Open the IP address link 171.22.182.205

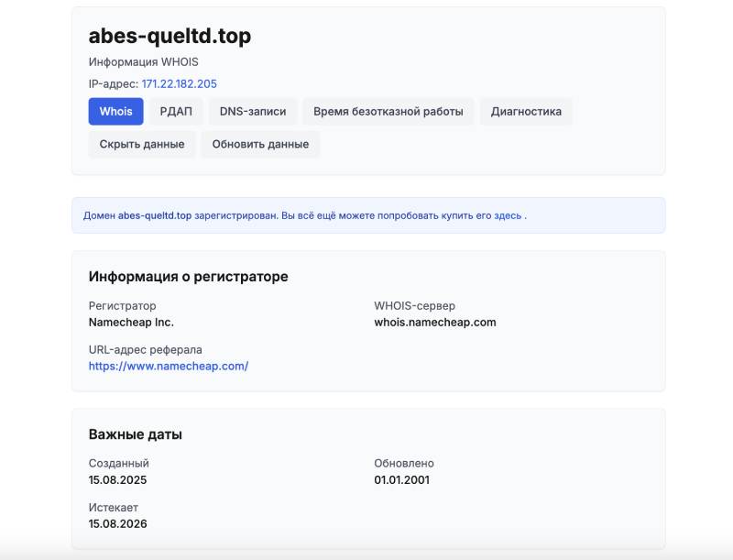point(179,83)
